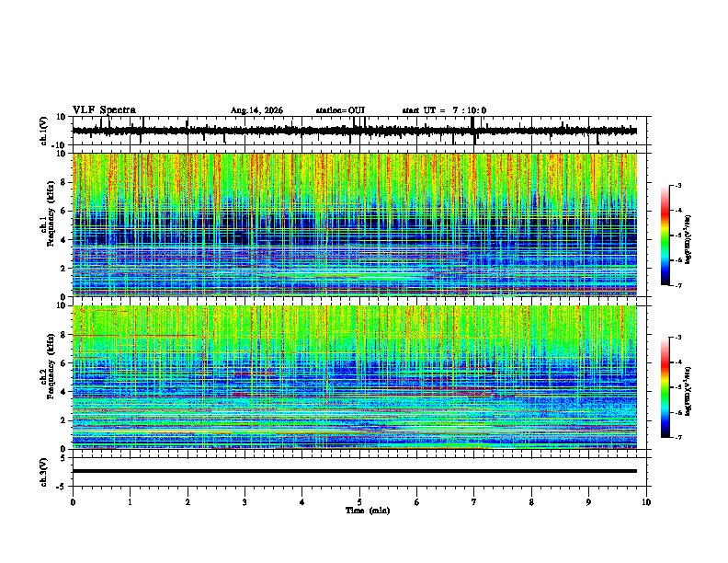The width and height of the screenshot is (728, 563).
Task: Click the '-3' label on ch.2 color bar
Action: tap(677, 338)
